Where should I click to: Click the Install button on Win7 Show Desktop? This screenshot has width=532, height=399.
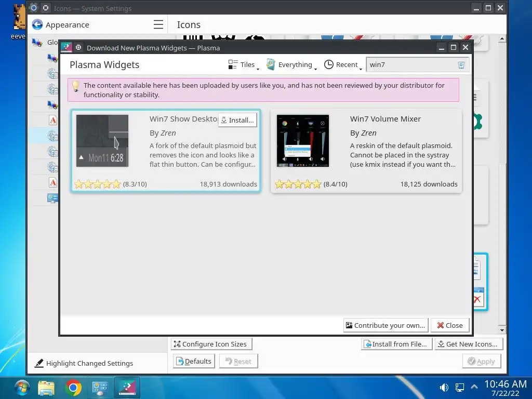(237, 120)
